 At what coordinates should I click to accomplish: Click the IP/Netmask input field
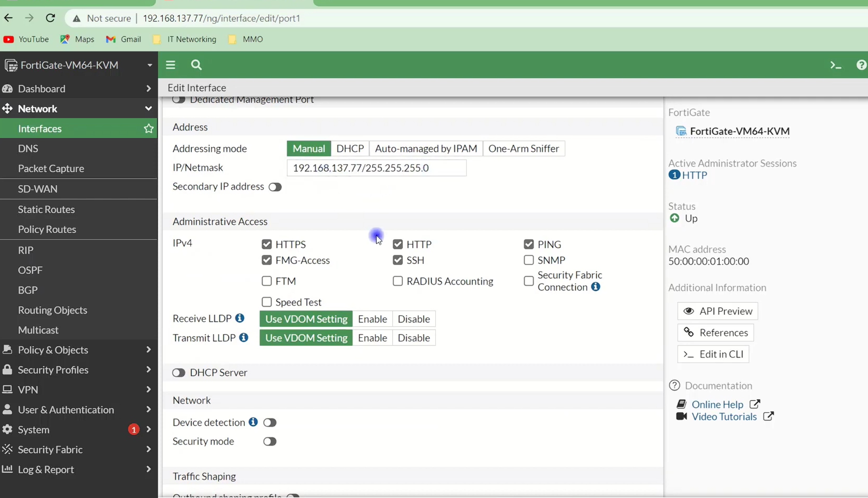click(376, 168)
